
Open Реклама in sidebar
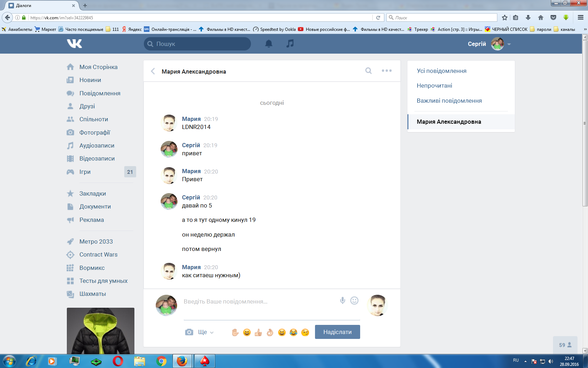[x=92, y=220]
